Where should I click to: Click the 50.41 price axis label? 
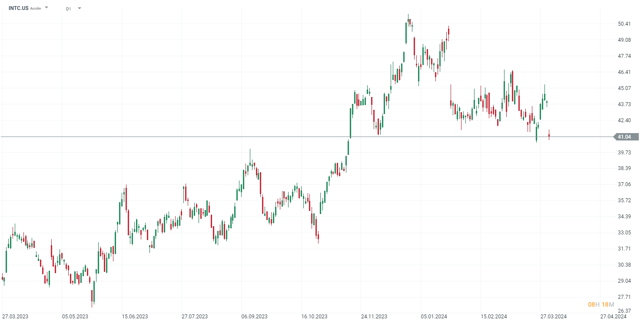pos(624,24)
